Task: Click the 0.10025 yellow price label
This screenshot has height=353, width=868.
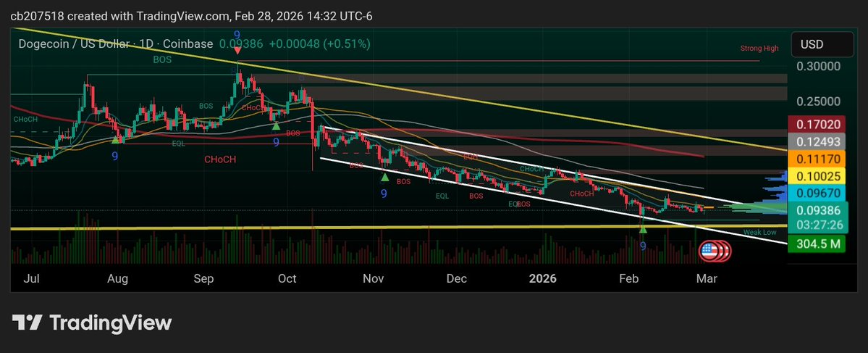Action: click(817, 176)
